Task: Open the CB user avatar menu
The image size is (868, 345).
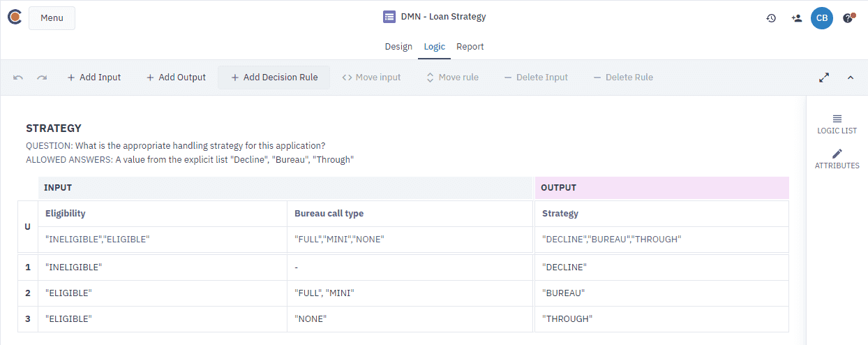Action: coord(821,18)
